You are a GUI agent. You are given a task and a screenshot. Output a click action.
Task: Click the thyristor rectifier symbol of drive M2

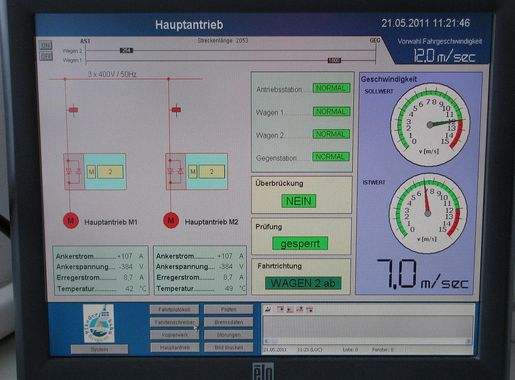(x=176, y=172)
